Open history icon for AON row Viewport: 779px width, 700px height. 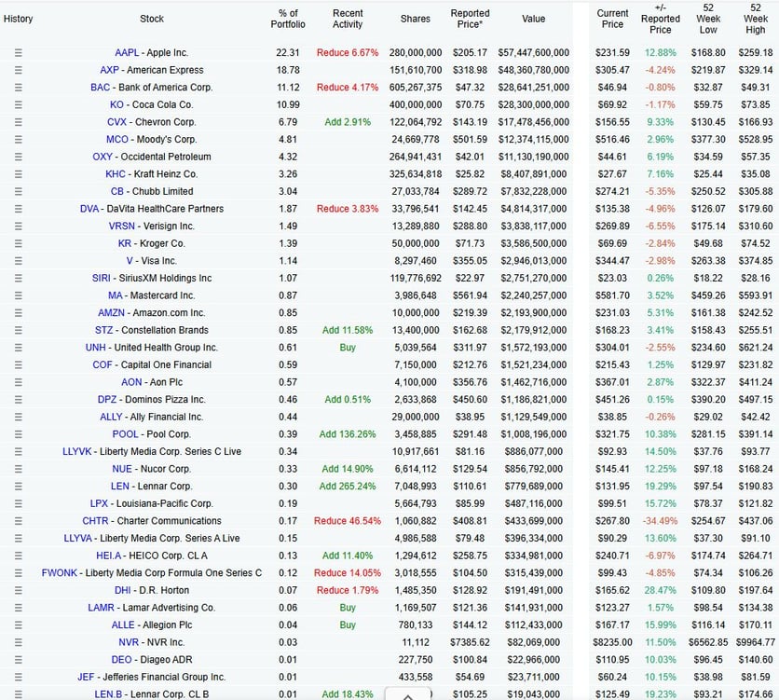pyautogui.click(x=19, y=382)
